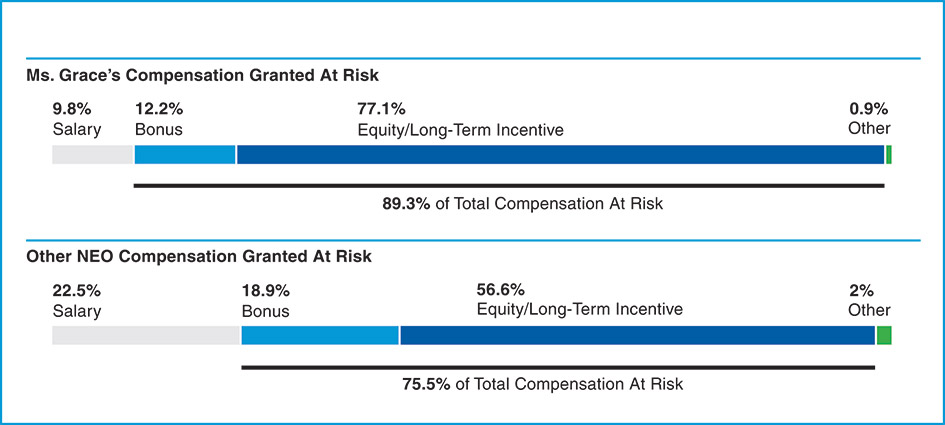Image resolution: width=945 pixels, height=425 pixels.
Task: Select Ms. Grace's green Other segment
Action: pyautogui.click(x=888, y=155)
